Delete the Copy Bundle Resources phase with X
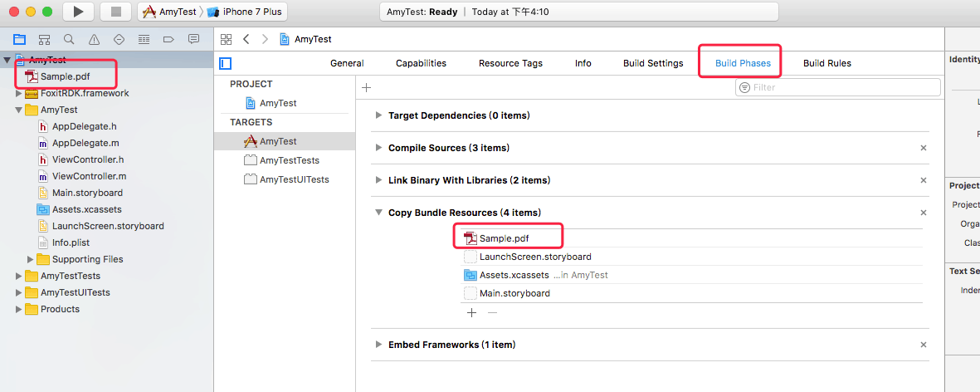Viewport: 980px width, 392px height. (x=923, y=213)
